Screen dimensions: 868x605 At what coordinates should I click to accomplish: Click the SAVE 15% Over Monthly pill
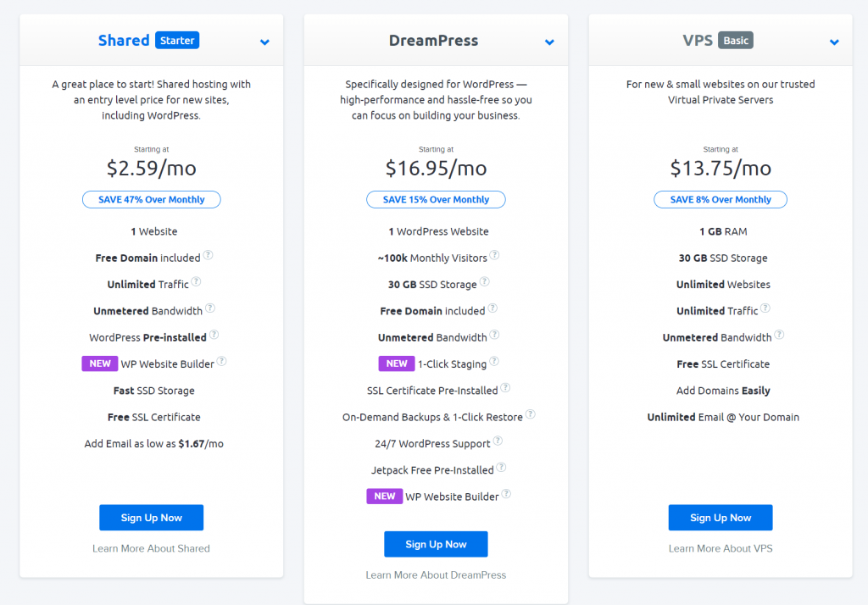(x=436, y=199)
